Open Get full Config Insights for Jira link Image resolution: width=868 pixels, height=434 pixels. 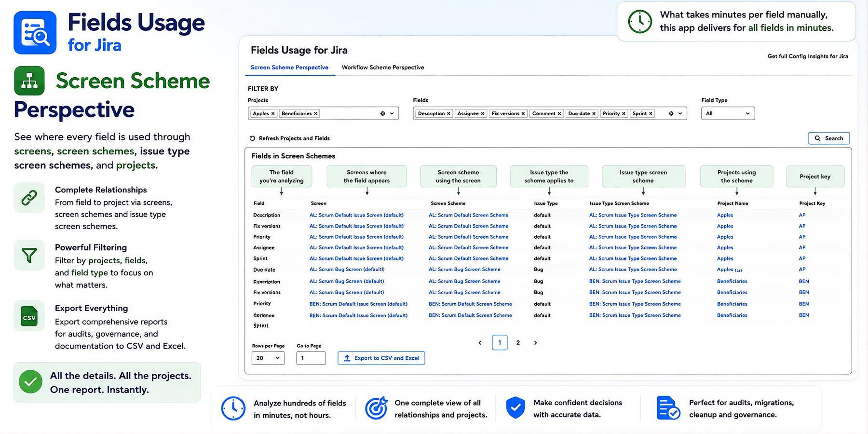(x=808, y=56)
